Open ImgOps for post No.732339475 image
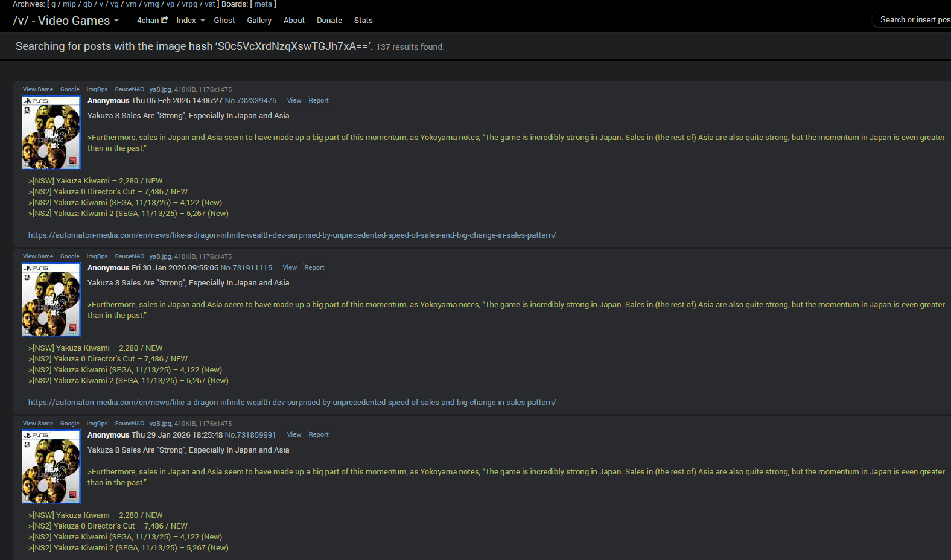The height and width of the screenshot is (560, 951). [x=97, y=89]
